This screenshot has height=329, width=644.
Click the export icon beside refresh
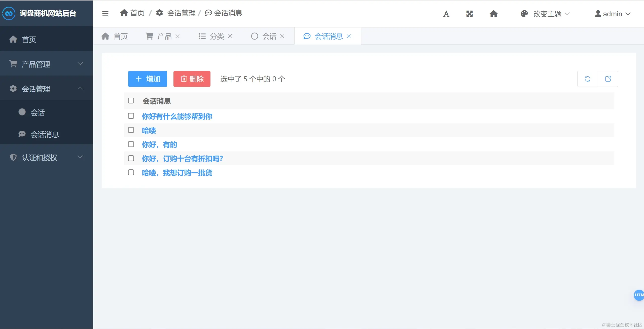[x=608, y=79]
